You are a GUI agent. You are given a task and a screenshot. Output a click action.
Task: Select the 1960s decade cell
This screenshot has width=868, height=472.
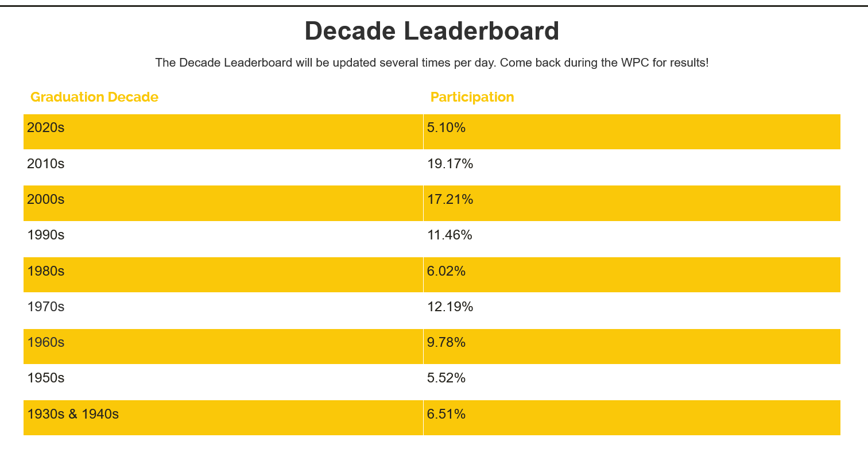[x=46, y=342]
